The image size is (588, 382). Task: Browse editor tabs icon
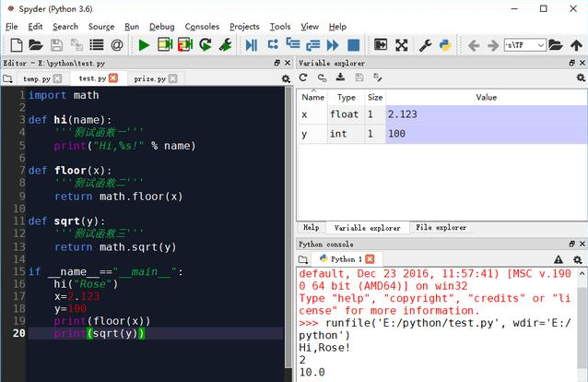pyautogui.click(x=7, y=78)
